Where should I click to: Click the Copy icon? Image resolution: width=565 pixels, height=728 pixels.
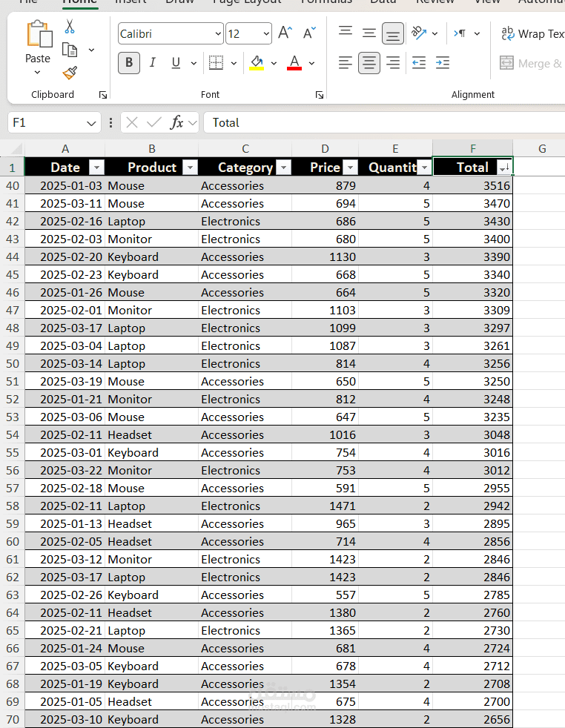[x=70, y=50]
